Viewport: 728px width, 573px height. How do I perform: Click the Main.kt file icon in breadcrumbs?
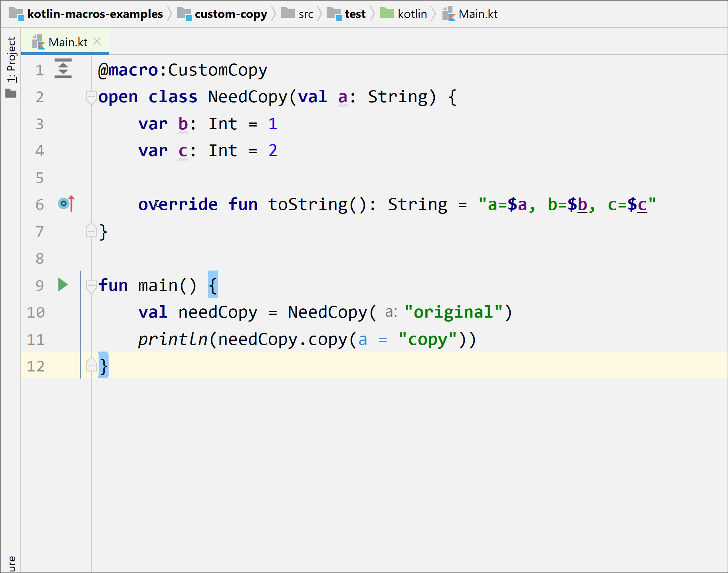[x=449, y=14]
